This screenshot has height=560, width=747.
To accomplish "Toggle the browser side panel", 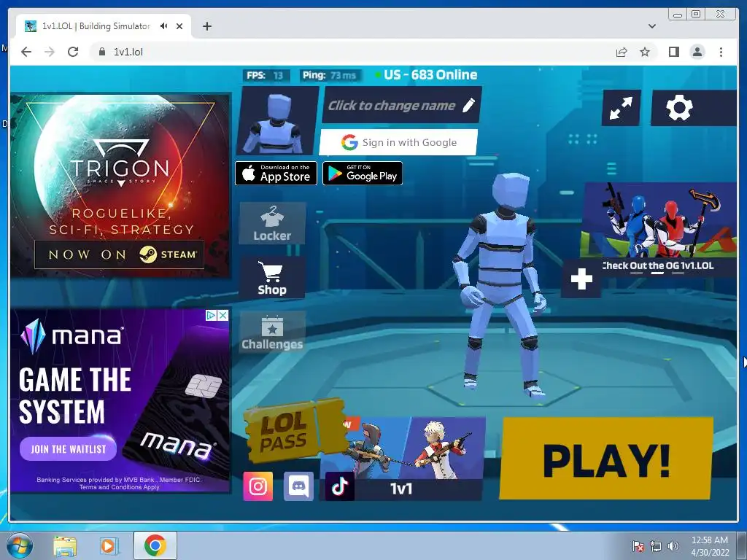I will coord(673,52).
